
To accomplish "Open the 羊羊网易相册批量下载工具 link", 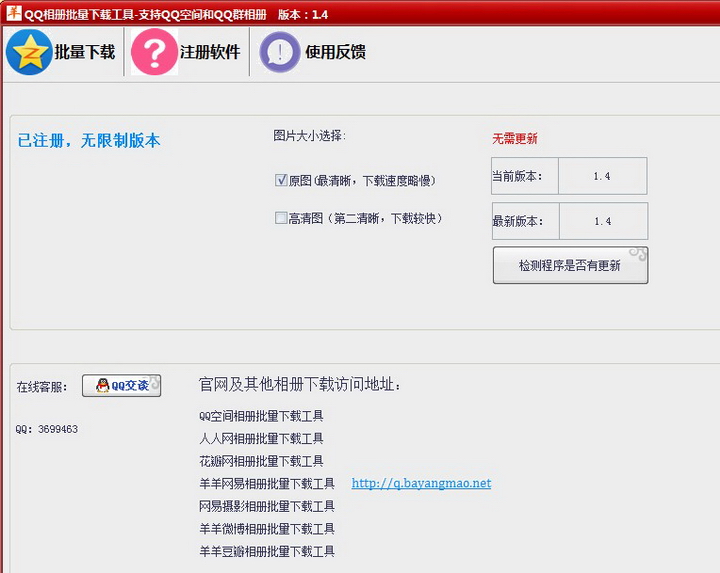I will click(267, 483).
